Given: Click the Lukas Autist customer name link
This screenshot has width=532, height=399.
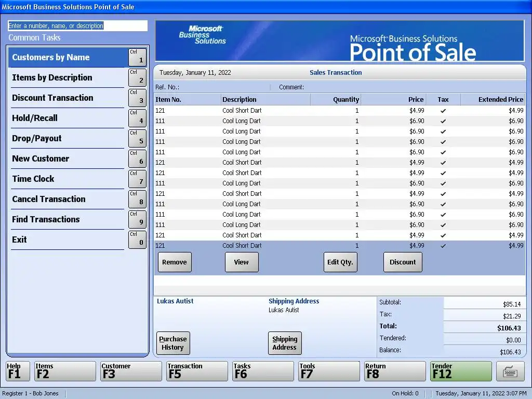Looking at the screenshot, I should tap(175, 301).
